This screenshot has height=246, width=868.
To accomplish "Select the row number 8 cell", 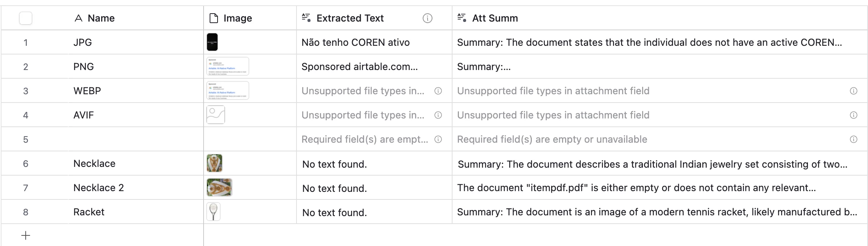I will [26, 212].
